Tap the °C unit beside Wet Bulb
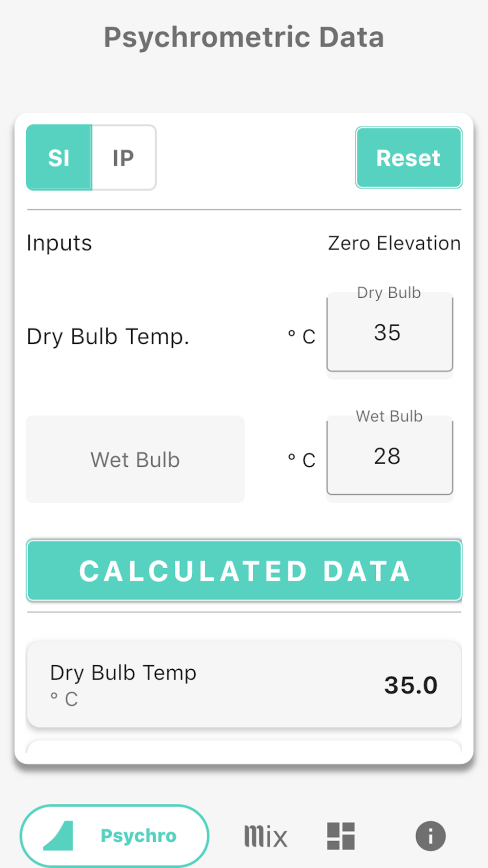488x868 pixels. 302,460
